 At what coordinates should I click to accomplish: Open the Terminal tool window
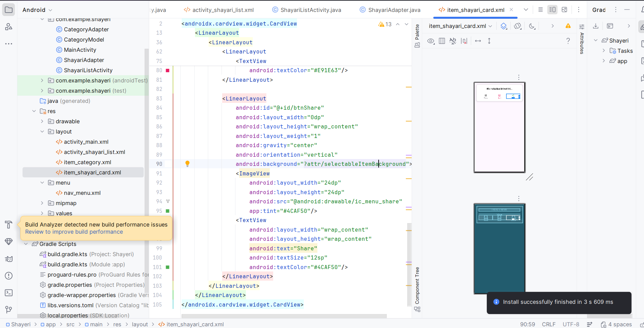[x=9, y=293]
